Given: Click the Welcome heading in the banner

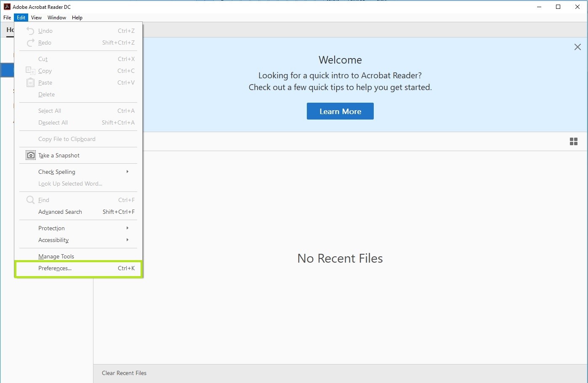Looking at the screenshot, I should [340, 60].
